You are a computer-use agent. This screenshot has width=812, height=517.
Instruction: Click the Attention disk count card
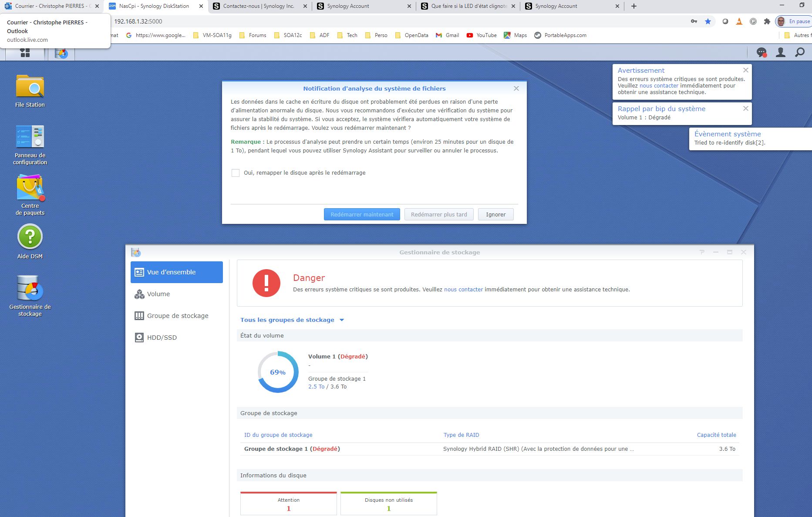[x=289, y=504]
